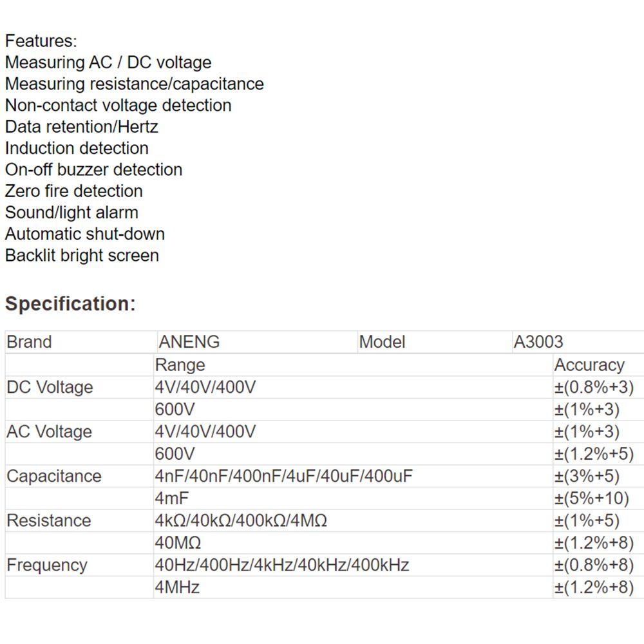Select the Frequency row label
The image size is (644, 644).
click(46, 565)
